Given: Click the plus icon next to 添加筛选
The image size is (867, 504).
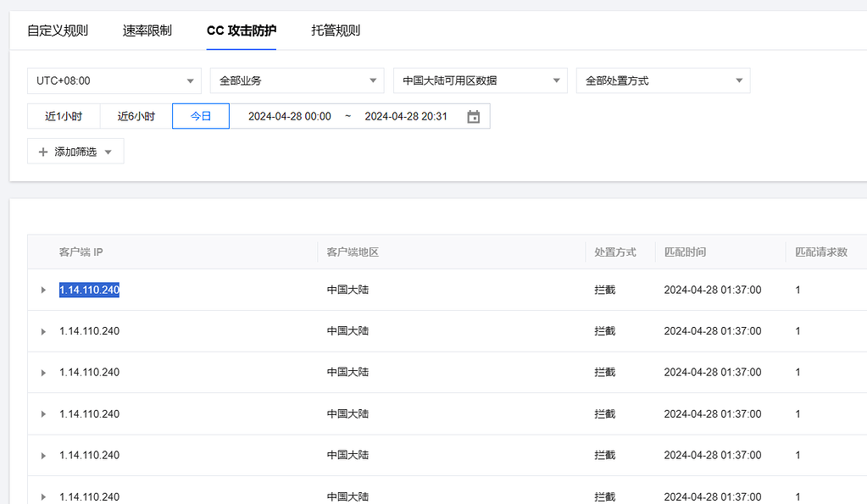Looking at the screenshot, I should [x=42, y=151].
